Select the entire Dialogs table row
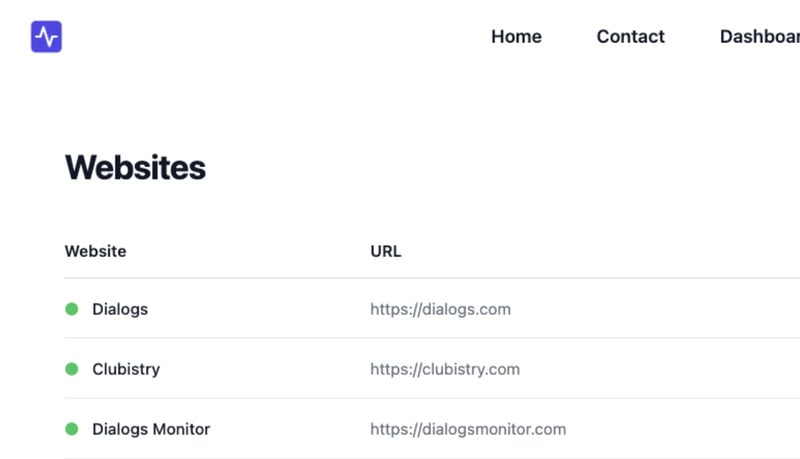The height and width of the screenshot is (459, 800). click(620, 309)
